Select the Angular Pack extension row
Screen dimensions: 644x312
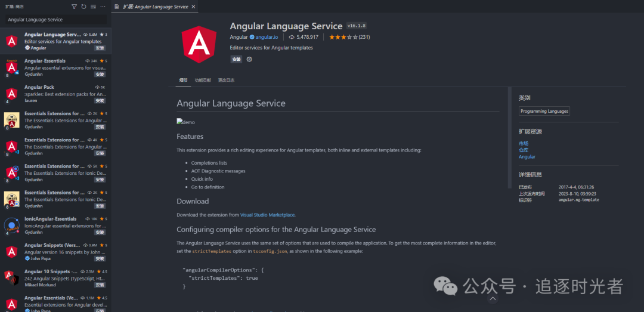[55, 94]
